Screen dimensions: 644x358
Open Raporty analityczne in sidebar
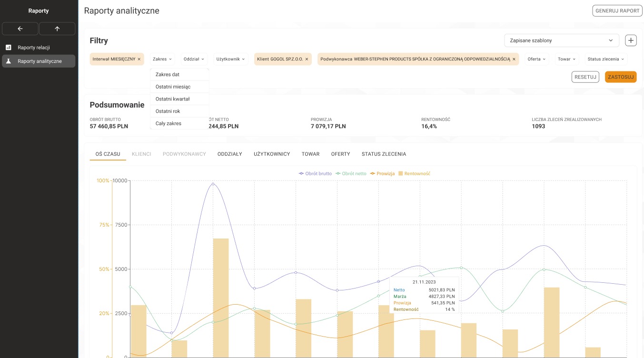point(39,61)
